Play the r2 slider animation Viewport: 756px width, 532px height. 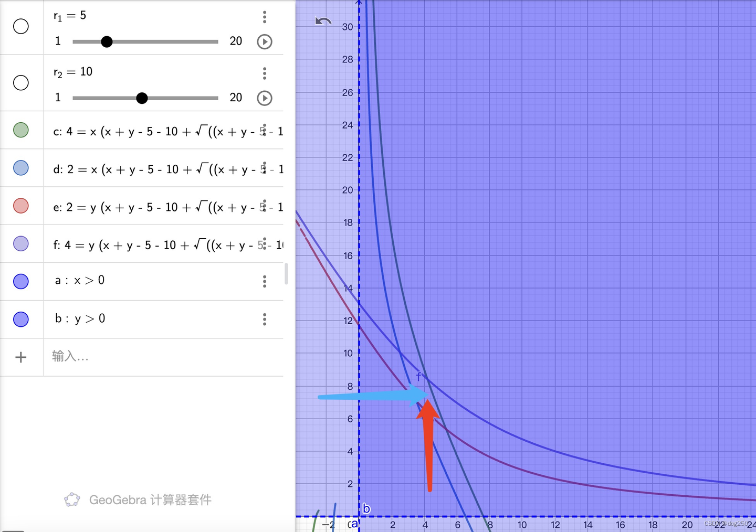pyautogui.click(x=265, y=98)
